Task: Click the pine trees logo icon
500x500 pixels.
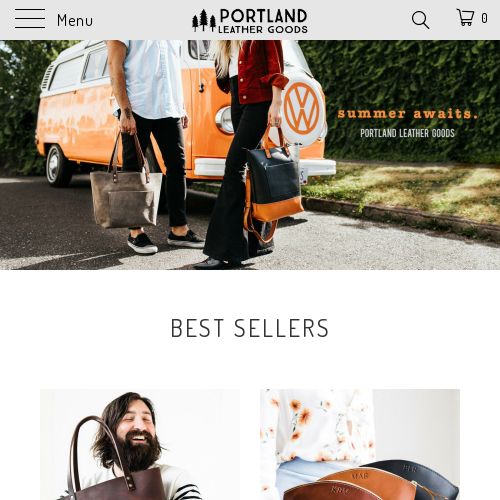Action: click(x=204, y=21)
